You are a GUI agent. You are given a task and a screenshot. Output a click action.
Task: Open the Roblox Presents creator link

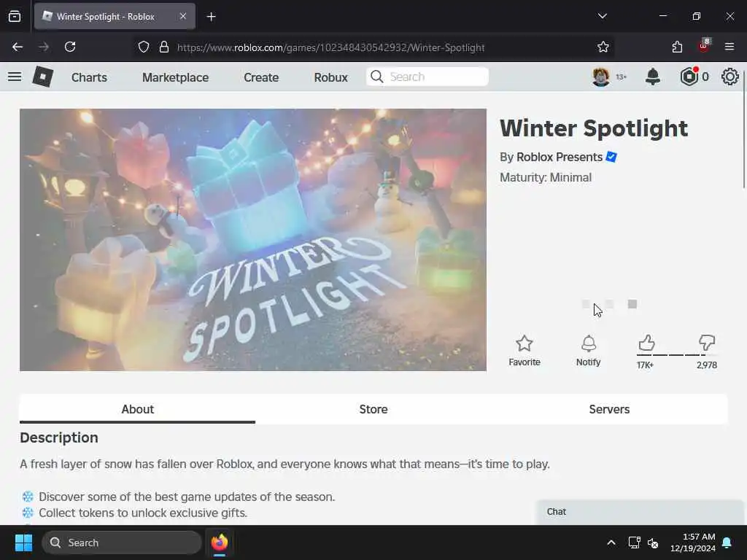(x=560, y=157)
